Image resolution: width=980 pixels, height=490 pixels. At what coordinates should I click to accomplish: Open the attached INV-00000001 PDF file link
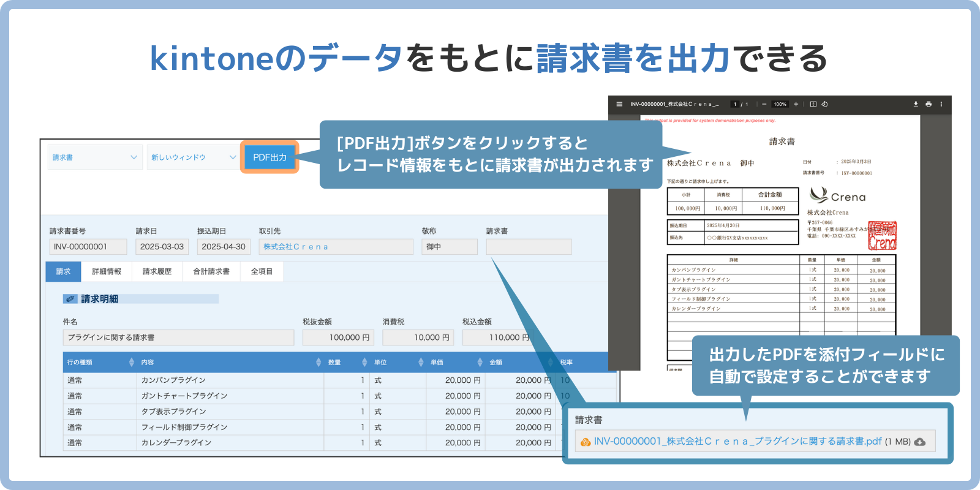(x=738, y=441)
